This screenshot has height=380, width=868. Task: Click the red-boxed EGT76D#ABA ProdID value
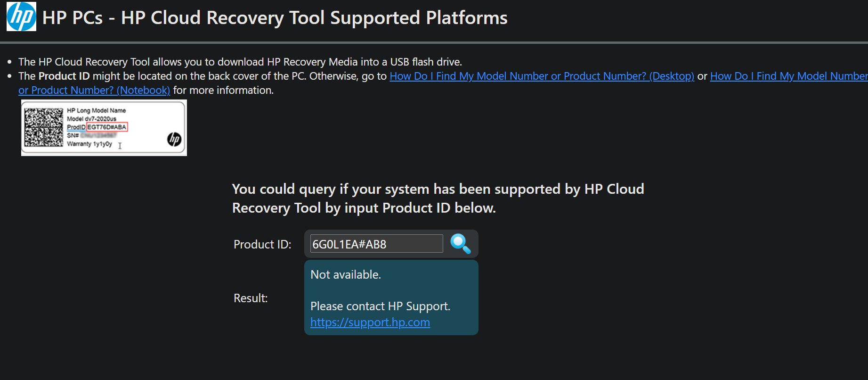tap(107, 127)
